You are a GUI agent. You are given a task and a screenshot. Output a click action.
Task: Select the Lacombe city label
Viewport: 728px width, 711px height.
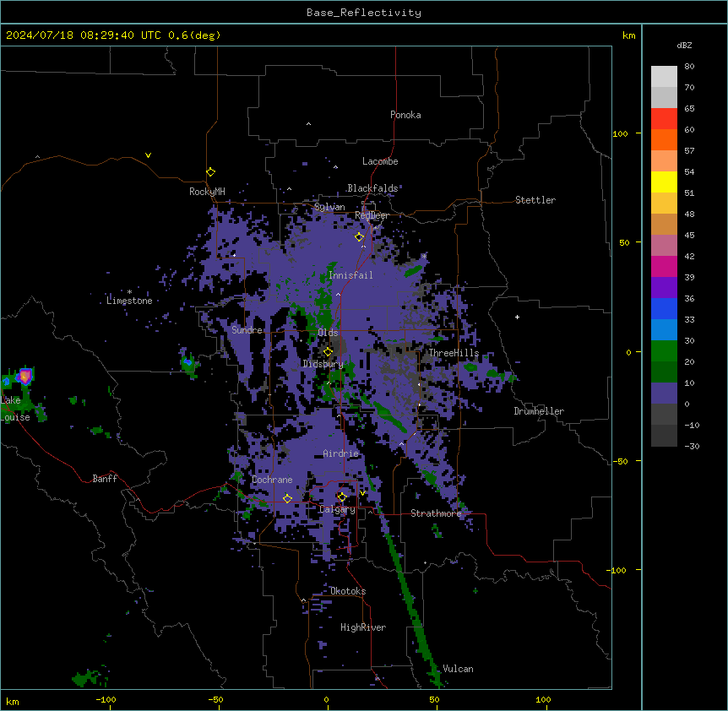pyautogui.click(x=380, y=161)
